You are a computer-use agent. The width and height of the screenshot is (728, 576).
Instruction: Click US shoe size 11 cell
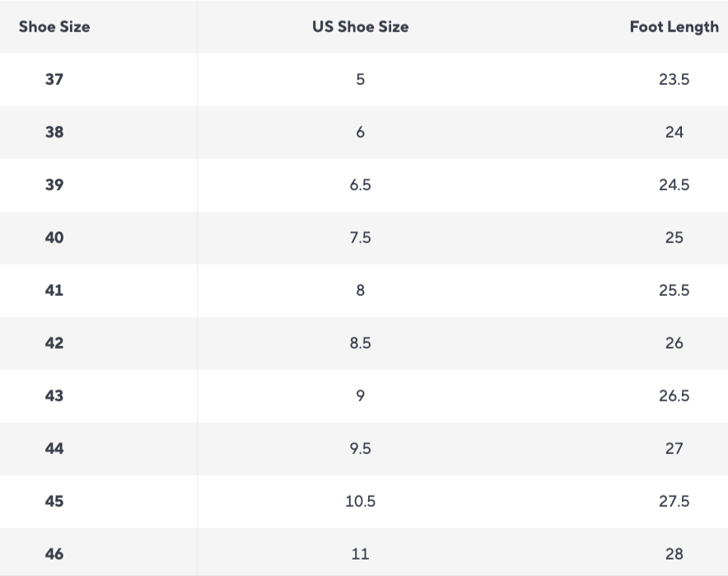[360, 555]
